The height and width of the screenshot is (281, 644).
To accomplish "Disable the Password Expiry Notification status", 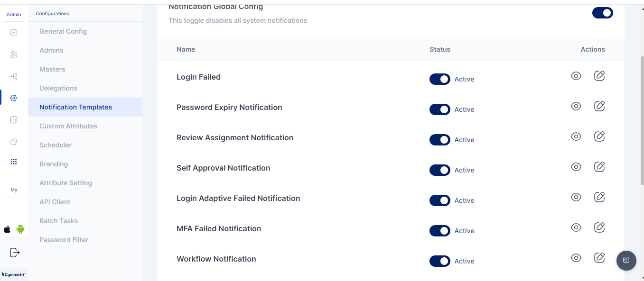I will [439, 109].
